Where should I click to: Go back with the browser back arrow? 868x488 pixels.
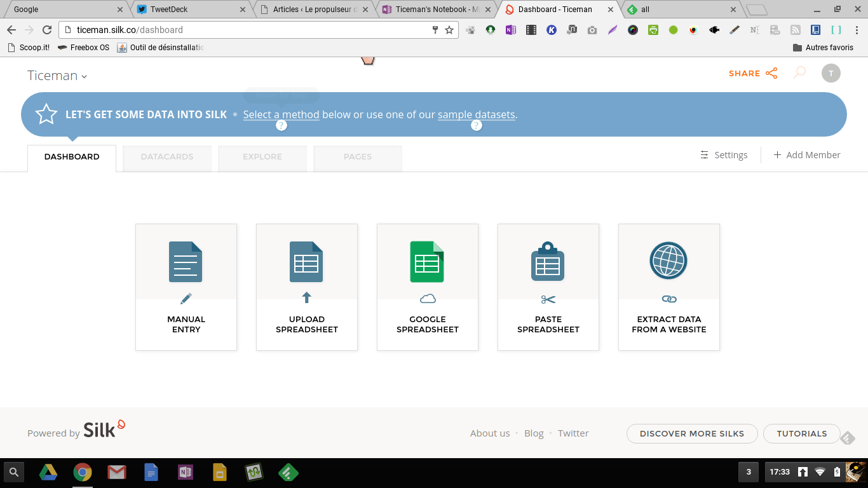[11, 30]
